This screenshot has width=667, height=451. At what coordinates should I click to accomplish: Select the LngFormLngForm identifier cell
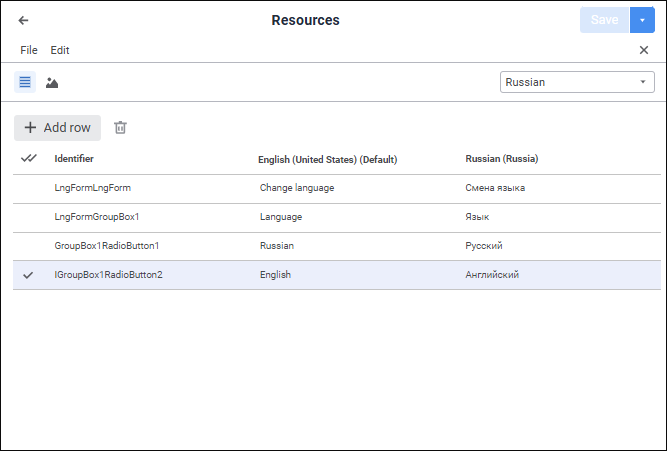[92, 188]
